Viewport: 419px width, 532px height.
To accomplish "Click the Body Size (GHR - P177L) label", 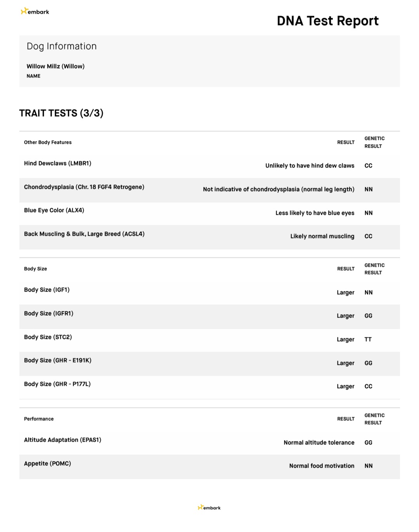I will click(57, 384).
